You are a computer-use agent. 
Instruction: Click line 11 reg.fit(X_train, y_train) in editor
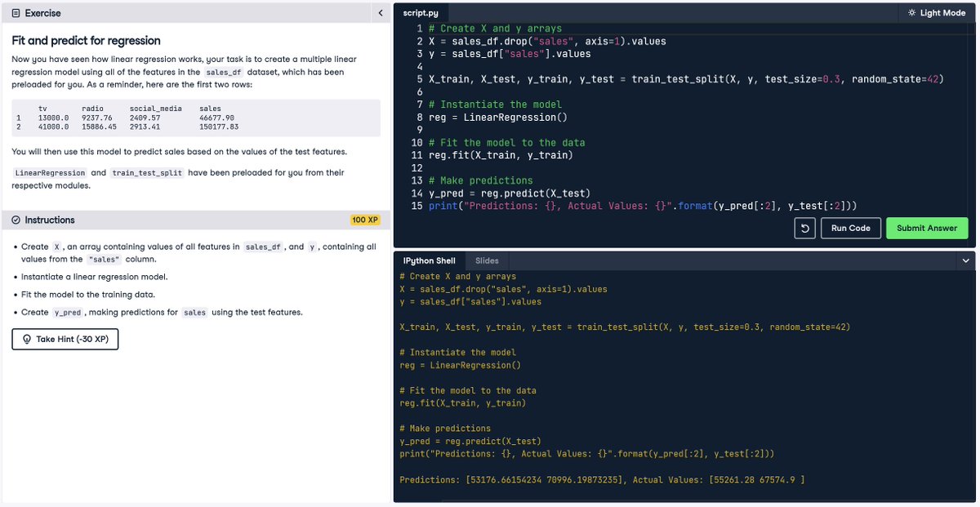(x=501, y=155)
